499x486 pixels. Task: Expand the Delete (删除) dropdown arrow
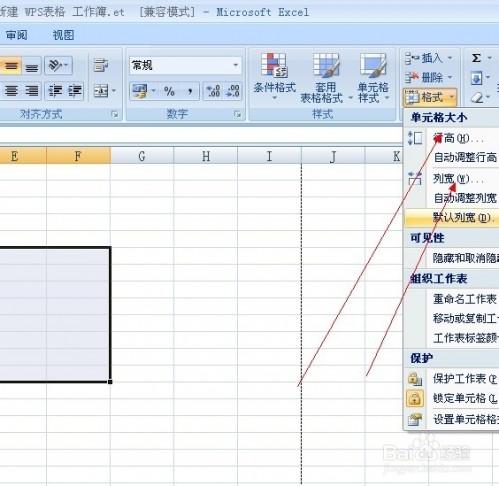450,77
